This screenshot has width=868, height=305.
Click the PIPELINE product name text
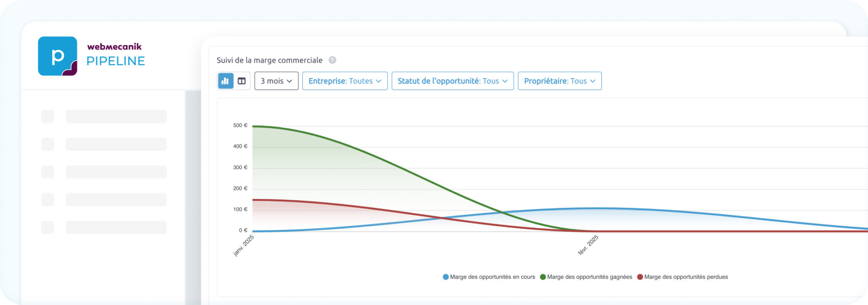point(116,61)
